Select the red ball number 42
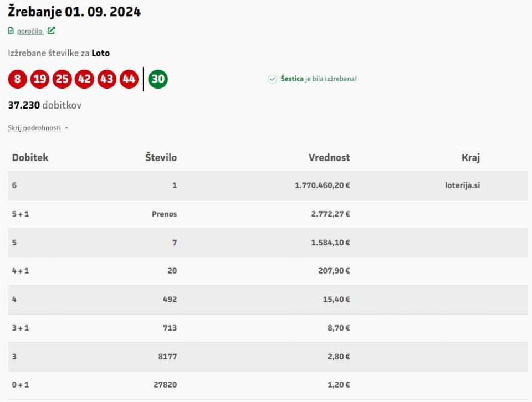The image size is (532, 402). [x=84, y=79]
